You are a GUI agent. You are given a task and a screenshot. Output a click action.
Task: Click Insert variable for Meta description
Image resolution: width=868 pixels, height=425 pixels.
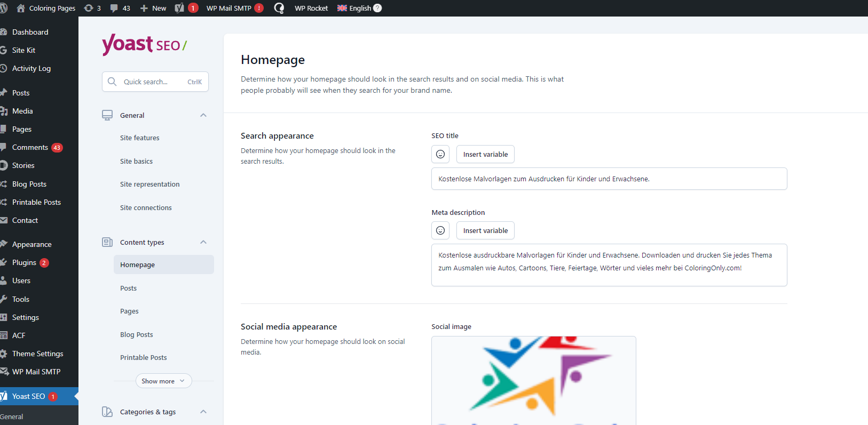point(485,230)
